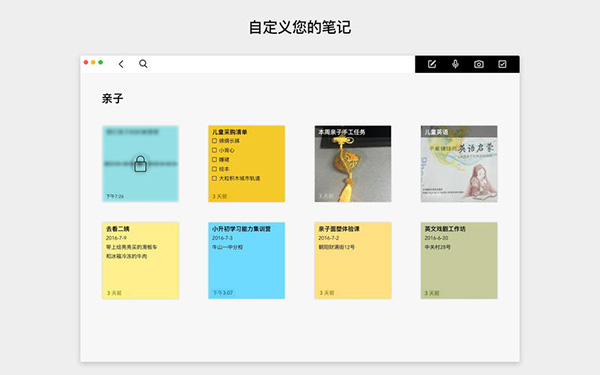600x375 pixels.
Task: Check the 小背心 checkbox
Action: click(x=214, y=150)
